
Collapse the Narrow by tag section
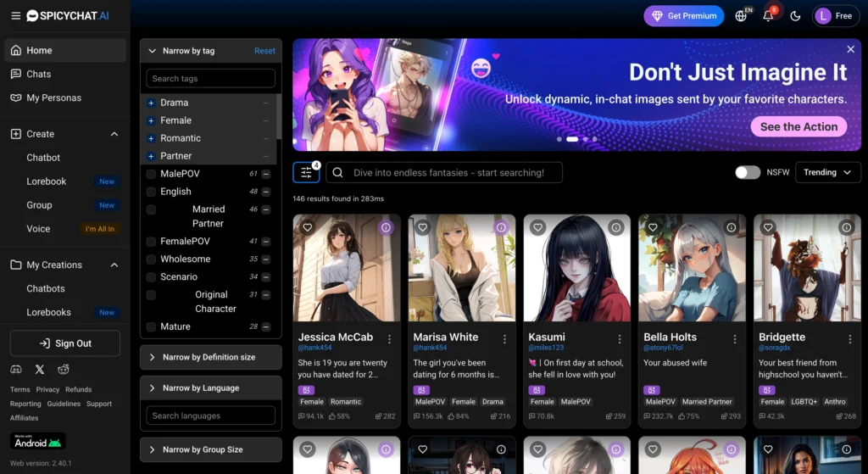[x=153, y=51]
